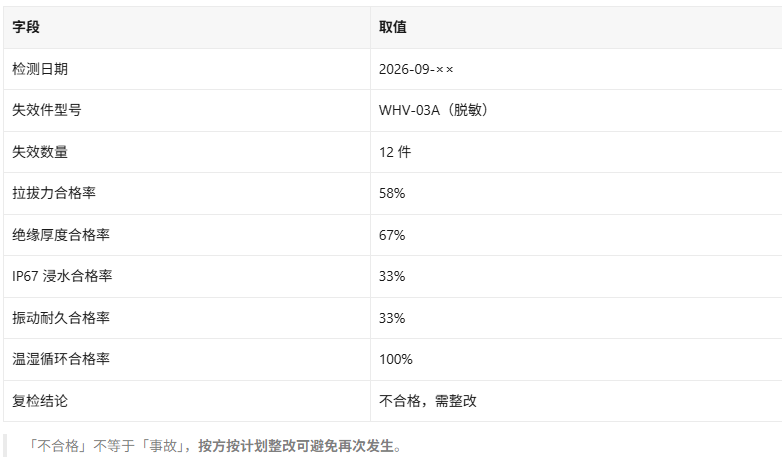
Task: Click the 温湿循环合格率 row label
Action: tap(61, 359)
